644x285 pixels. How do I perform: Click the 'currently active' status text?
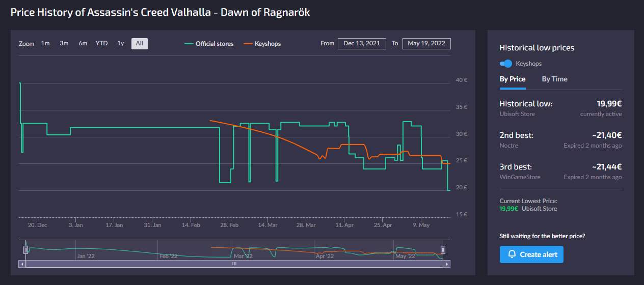pos(601,114)
